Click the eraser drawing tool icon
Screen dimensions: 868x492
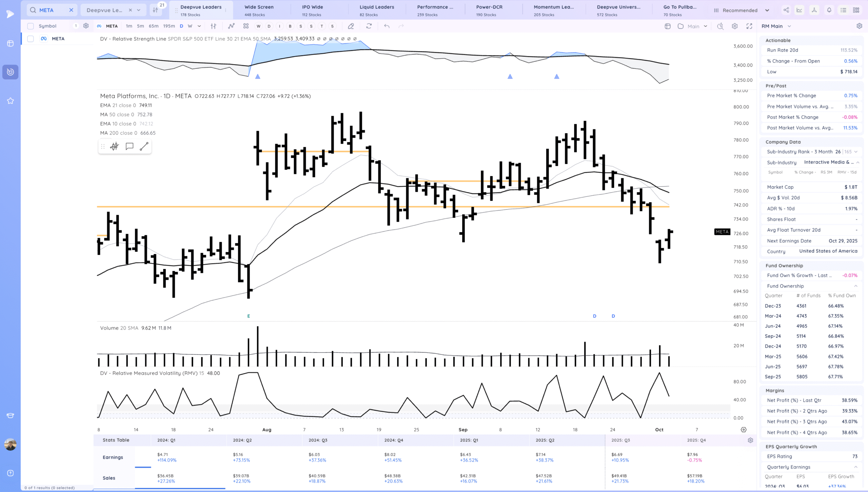(x=351, y=26)
